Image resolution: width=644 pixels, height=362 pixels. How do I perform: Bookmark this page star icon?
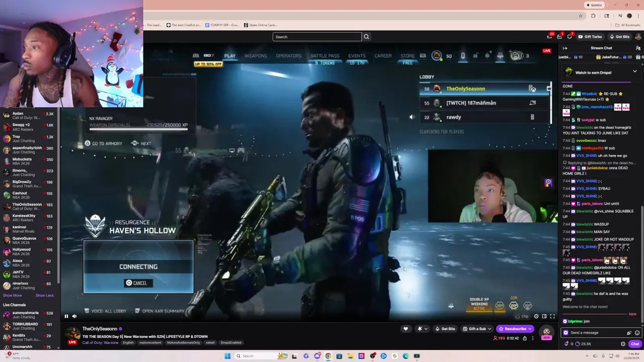tap(581, 16)
